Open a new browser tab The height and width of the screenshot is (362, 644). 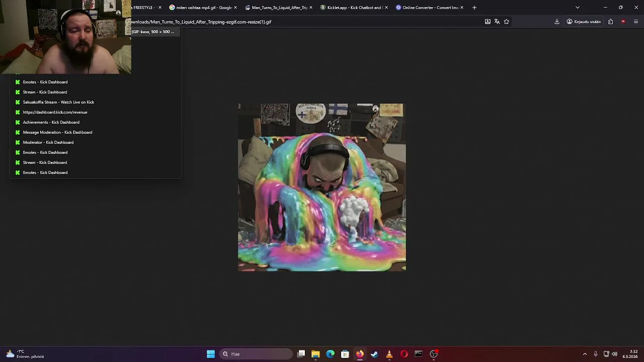pyautogui.click(x=474, y=8)
